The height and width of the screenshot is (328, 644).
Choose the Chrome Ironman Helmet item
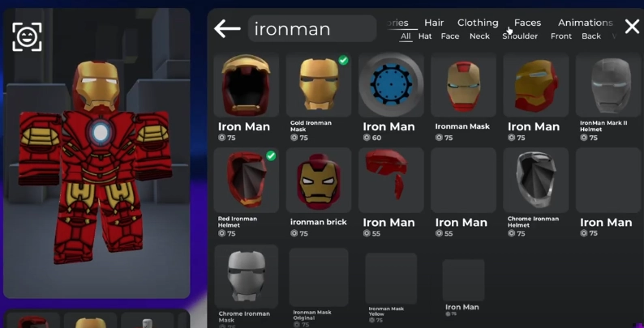tap(535, 181)
